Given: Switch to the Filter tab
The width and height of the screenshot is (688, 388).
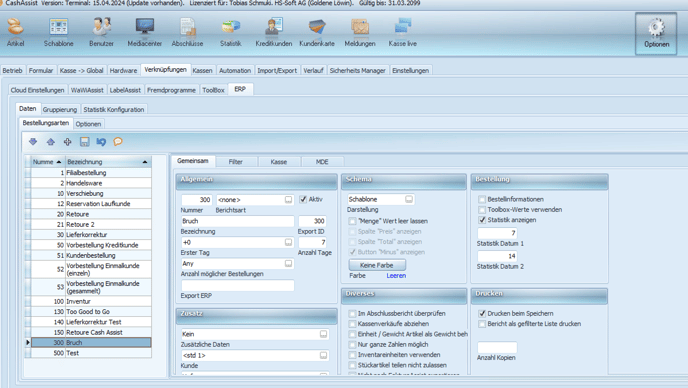Looking at the screenshot, I should [x=236, y=162].
